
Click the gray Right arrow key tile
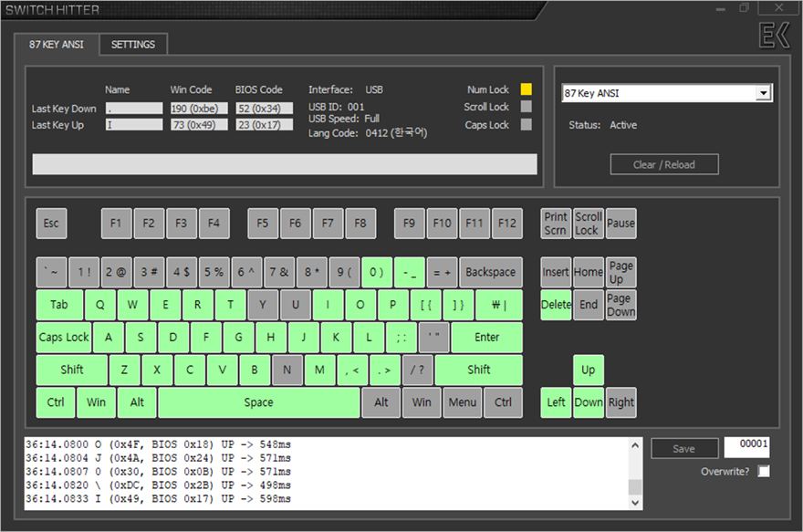[x=621, y=402]
